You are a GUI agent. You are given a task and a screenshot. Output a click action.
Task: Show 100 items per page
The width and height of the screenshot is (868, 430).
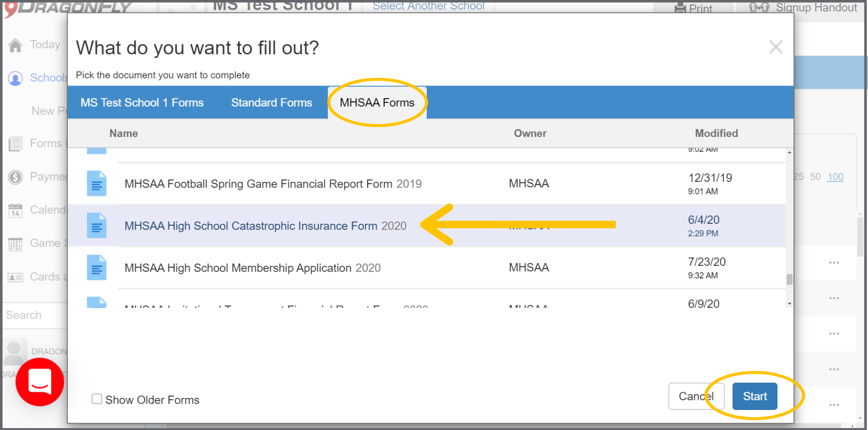tap(835, 177)
